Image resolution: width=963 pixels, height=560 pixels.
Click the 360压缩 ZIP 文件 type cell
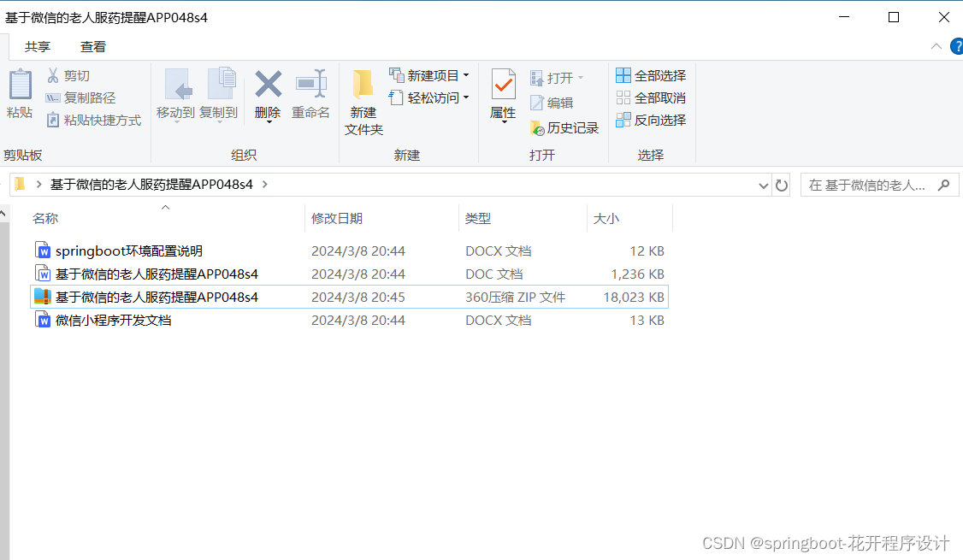click(515, 298)
